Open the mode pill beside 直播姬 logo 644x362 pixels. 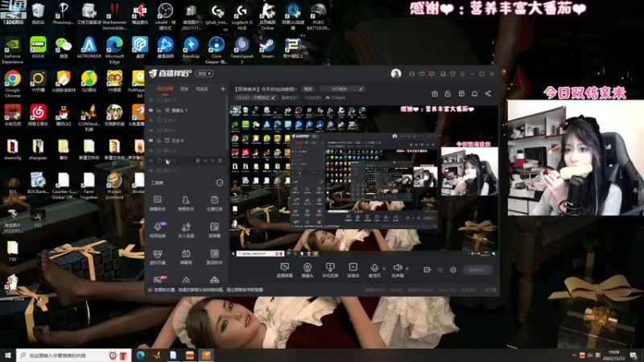pyautogui.click(x=204, y=73)
